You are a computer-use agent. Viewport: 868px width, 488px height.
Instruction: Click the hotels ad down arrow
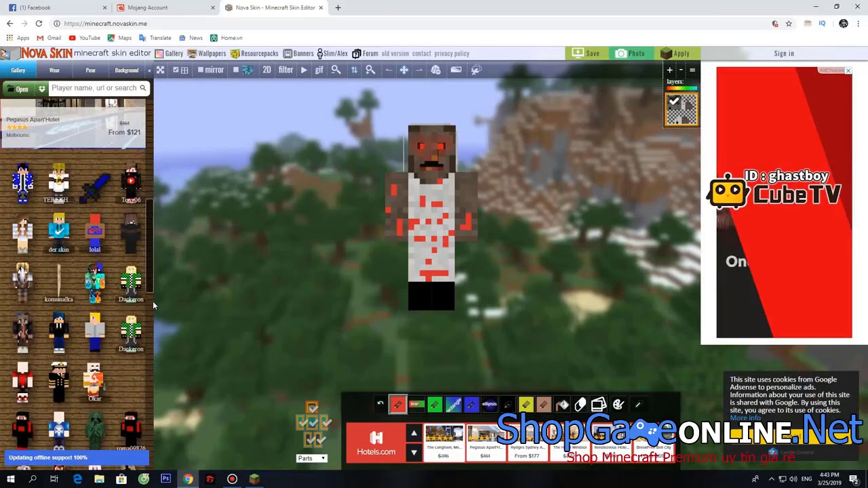(x=414, y=452)
